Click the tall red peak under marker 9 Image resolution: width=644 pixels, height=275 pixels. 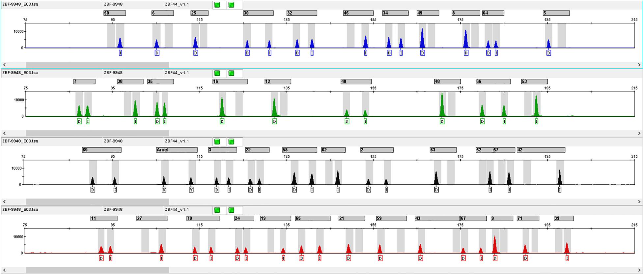click(x=495, y=244)
